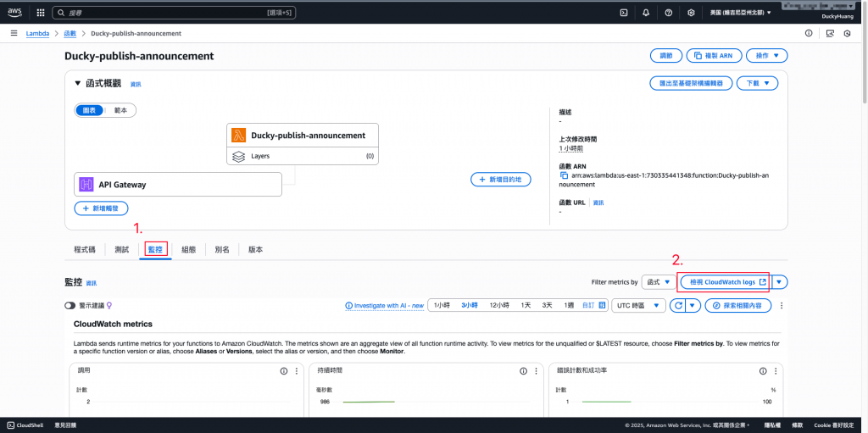Switch to the 別名 tab
Image resolution: width=868 pixels, height=433 pixels.
click(x=222, y=250)
